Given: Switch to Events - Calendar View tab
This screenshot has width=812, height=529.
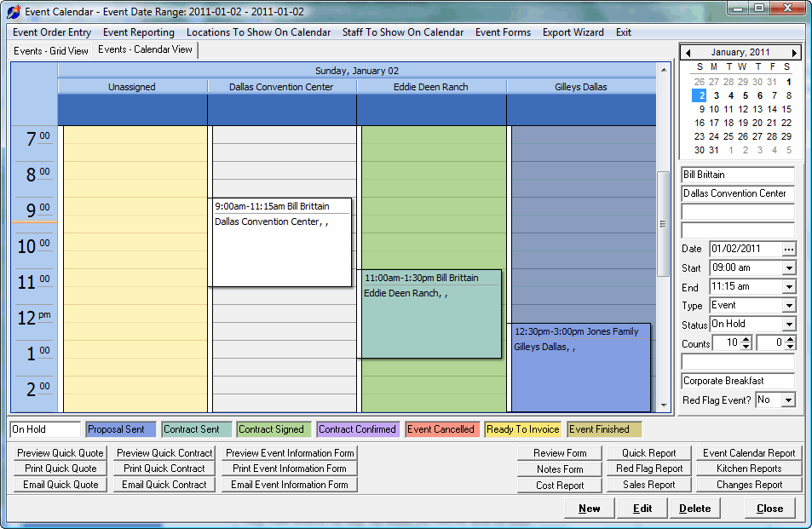Looking at the screenshot, I should 145,49.
